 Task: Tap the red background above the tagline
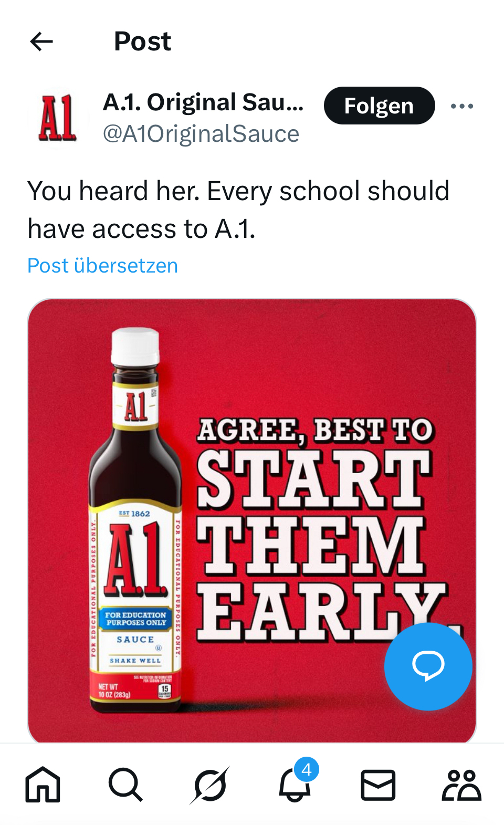(x=325, y=357)
